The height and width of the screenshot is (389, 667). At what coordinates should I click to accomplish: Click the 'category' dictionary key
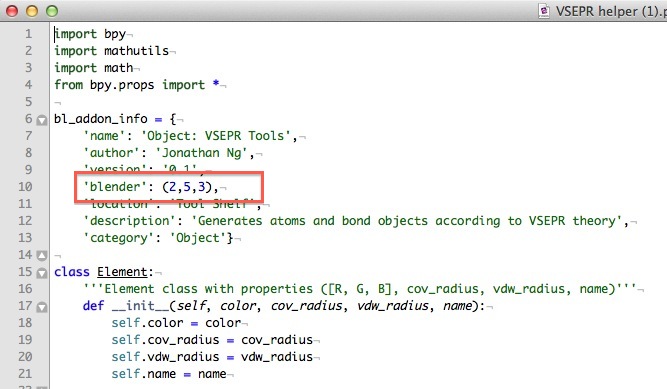(119, 238)
